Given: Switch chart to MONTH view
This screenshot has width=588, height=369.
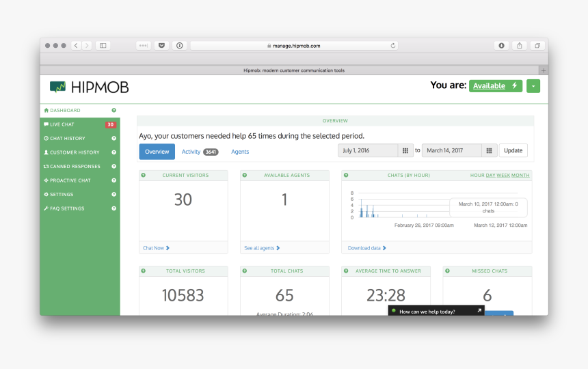Looking at the screenshot, I should coord(520,176).
